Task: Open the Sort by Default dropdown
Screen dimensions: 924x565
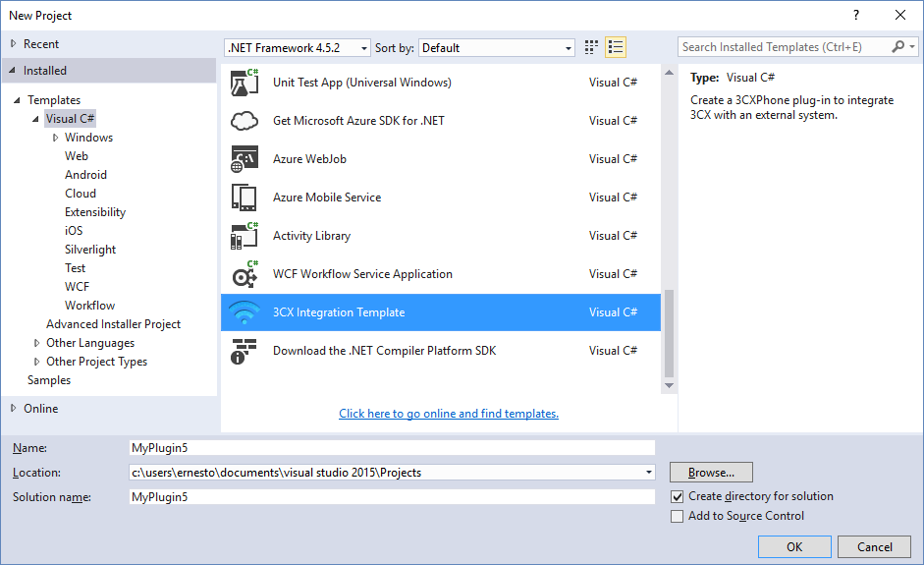Action: tap(497, 48)
